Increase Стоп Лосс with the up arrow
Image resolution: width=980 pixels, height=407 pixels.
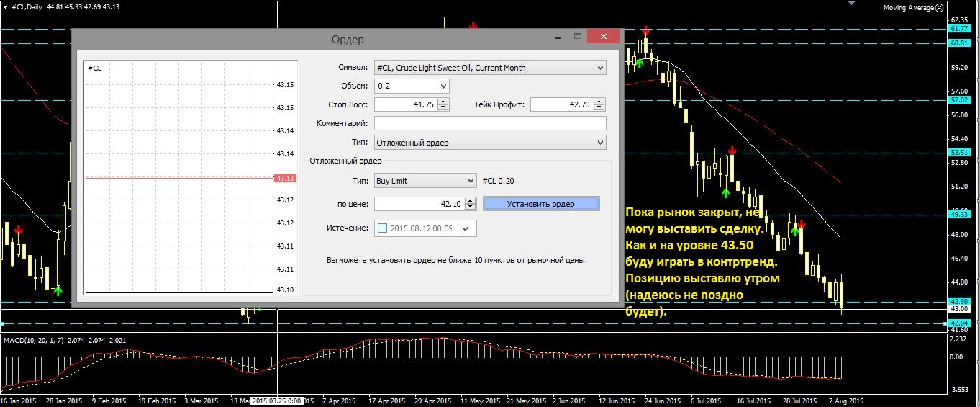click(x=443, y=102)
